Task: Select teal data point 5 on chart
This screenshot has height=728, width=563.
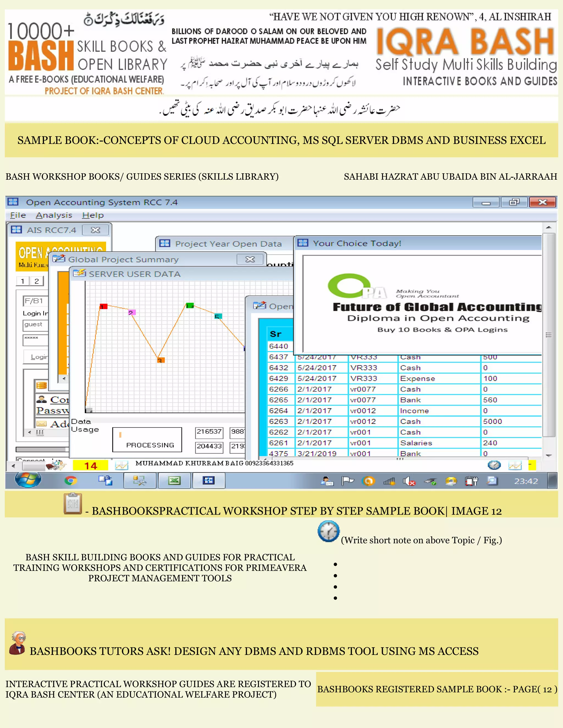Action: coord(218,316)
